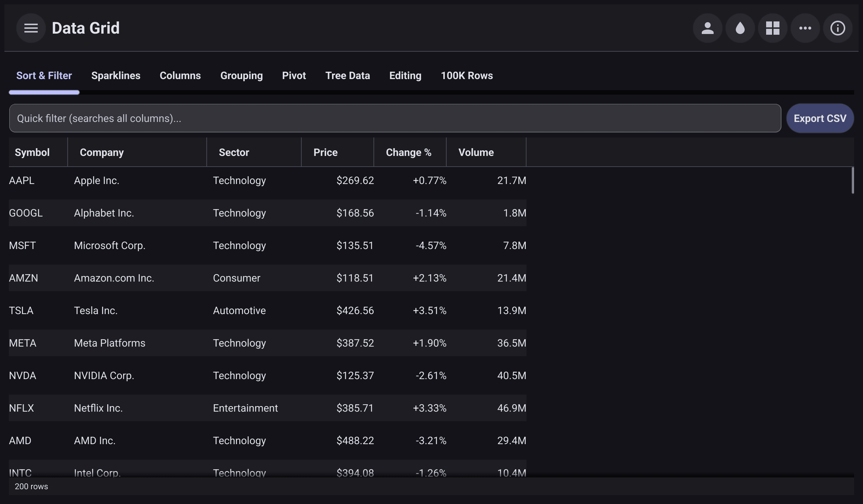
Task: Open the info circle icon
Action: [x=837, y=28]
